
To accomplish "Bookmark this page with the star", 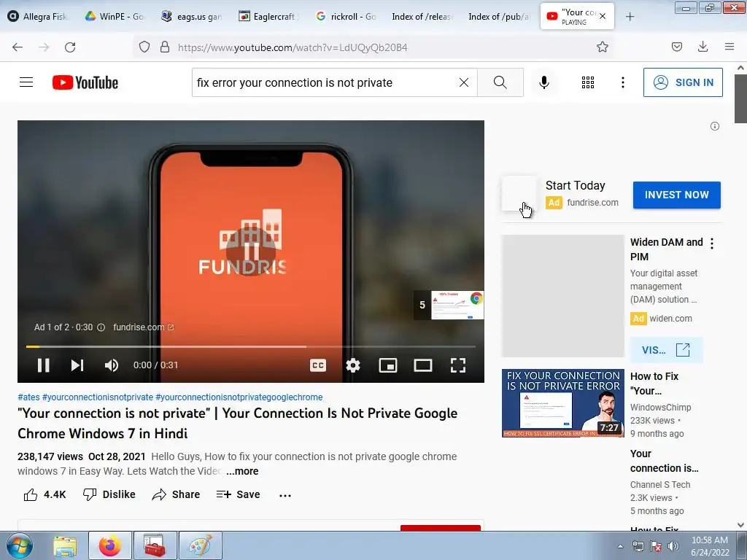I will 603,47.
